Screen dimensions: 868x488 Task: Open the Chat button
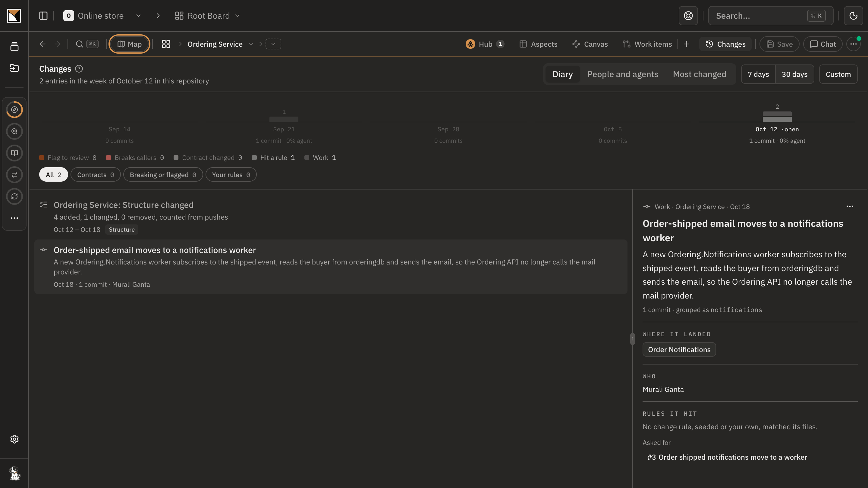pos(822,44)
